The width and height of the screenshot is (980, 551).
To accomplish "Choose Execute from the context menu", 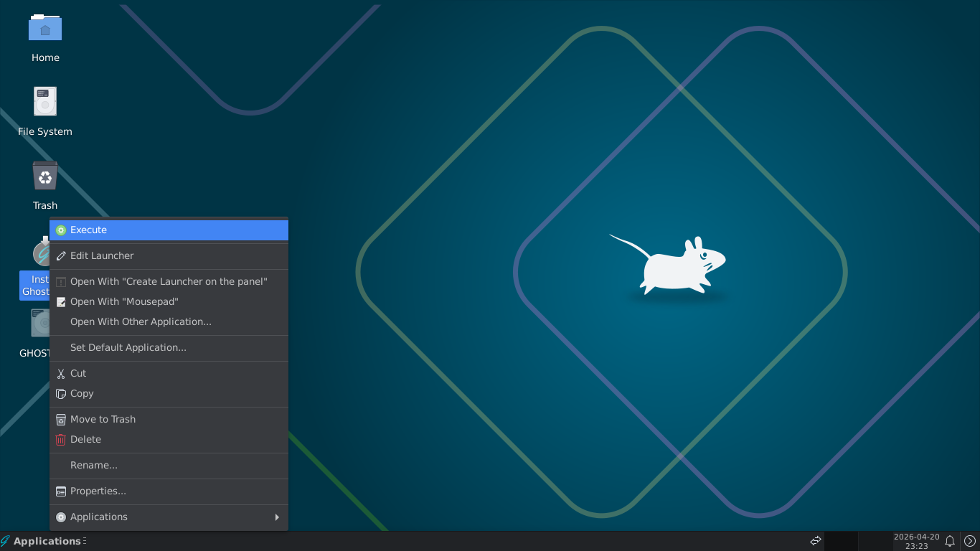I will (x=169, y=230).
